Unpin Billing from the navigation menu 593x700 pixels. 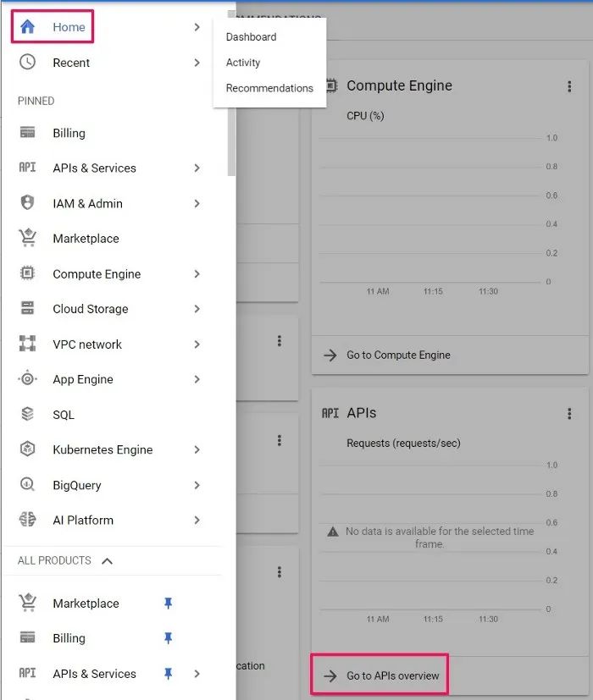tap(168, 637)
